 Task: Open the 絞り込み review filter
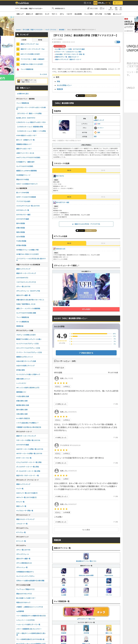coord(60,368)
